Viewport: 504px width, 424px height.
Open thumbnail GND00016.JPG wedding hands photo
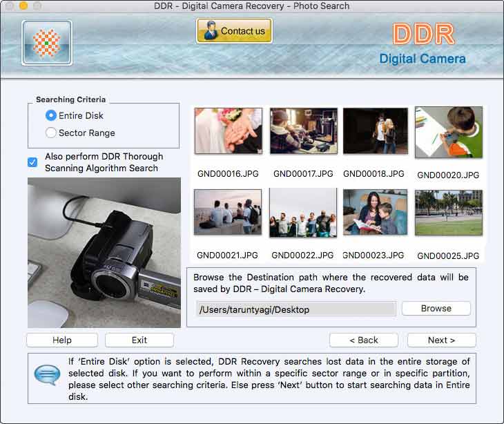pos(229,131)
